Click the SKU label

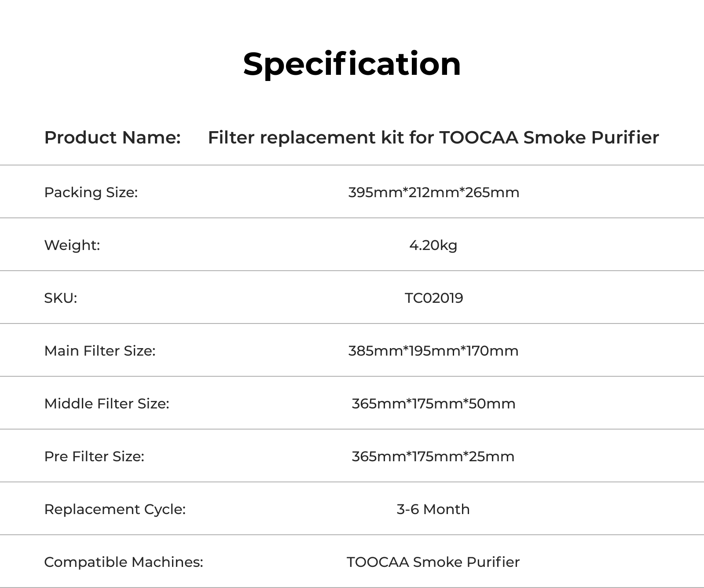60,298
